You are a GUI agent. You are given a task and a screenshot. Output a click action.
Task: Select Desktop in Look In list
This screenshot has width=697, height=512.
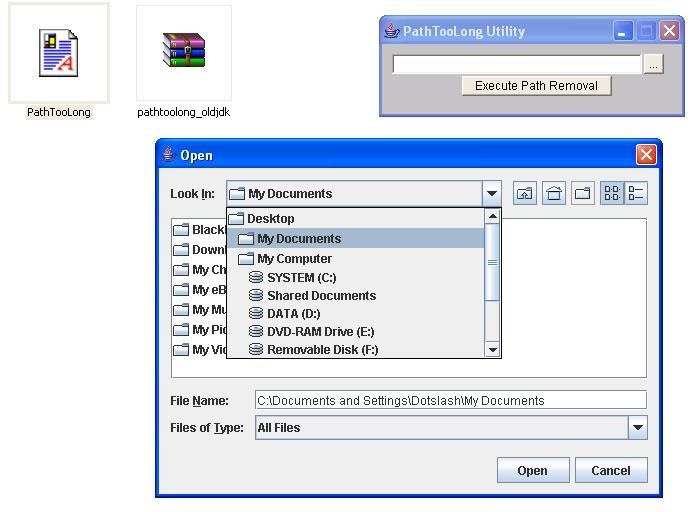click(356, 219)
